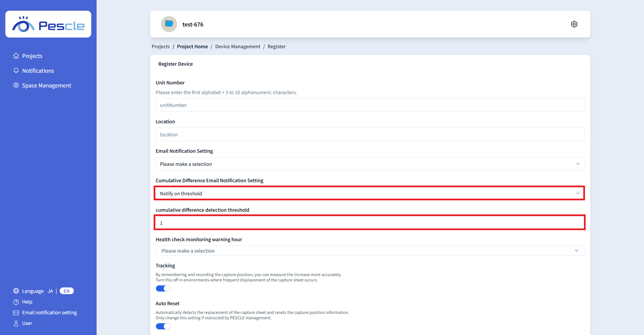
Task: Turn off the Auto Reset toggle
Action: (163, 326)
